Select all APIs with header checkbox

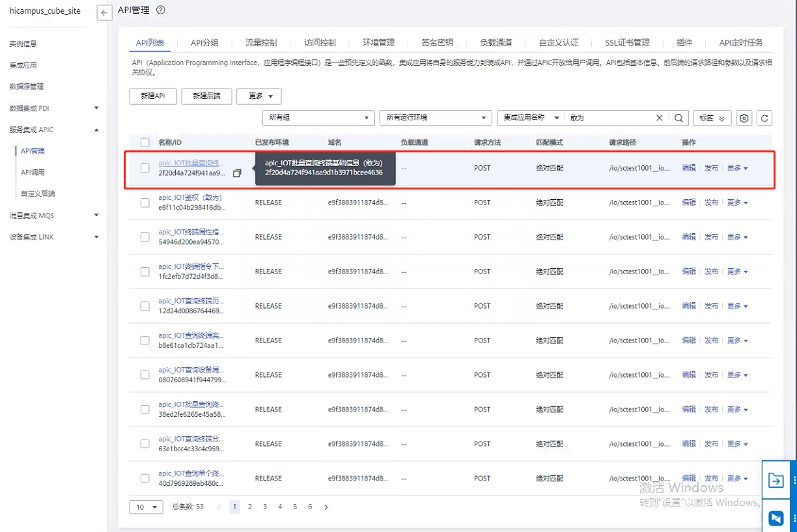(x=145, y=143)
